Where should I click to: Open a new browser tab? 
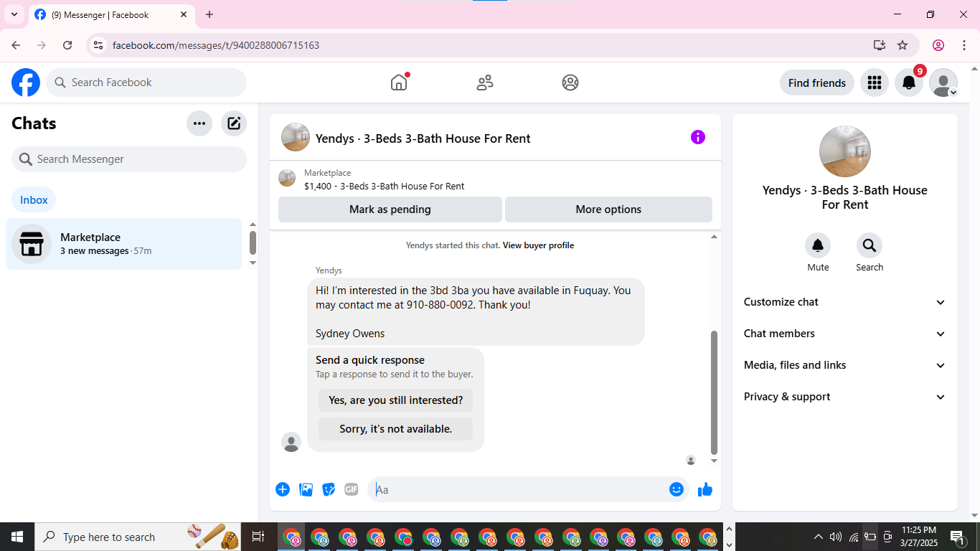(x=209, y=14)
